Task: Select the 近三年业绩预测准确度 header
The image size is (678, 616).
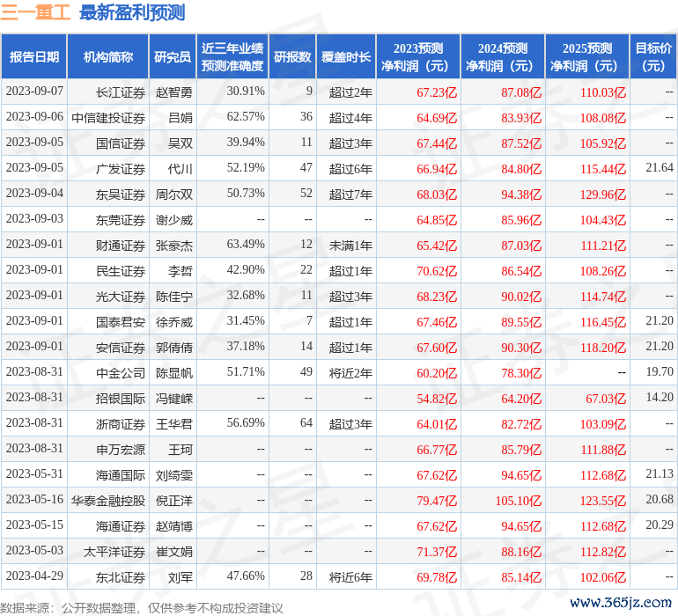Action: coord(232,56)
